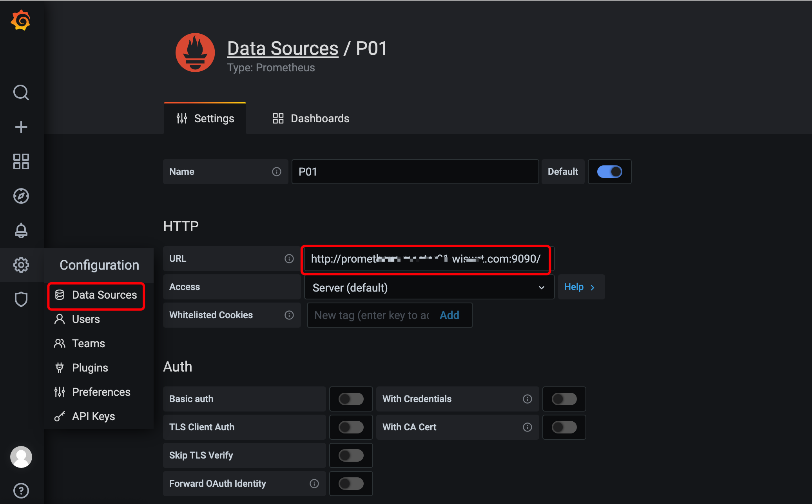Screen dimensions: 812x504
Task: Click the Prometheus flame logo
Action: tap(195, 53)
